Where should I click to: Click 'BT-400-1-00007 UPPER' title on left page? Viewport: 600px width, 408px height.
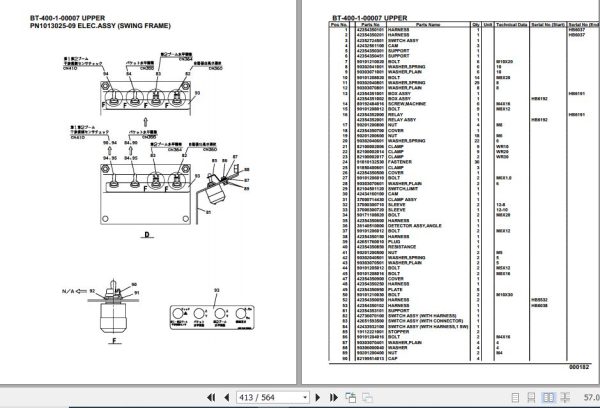pyautogui.click(x=67, y=18)
